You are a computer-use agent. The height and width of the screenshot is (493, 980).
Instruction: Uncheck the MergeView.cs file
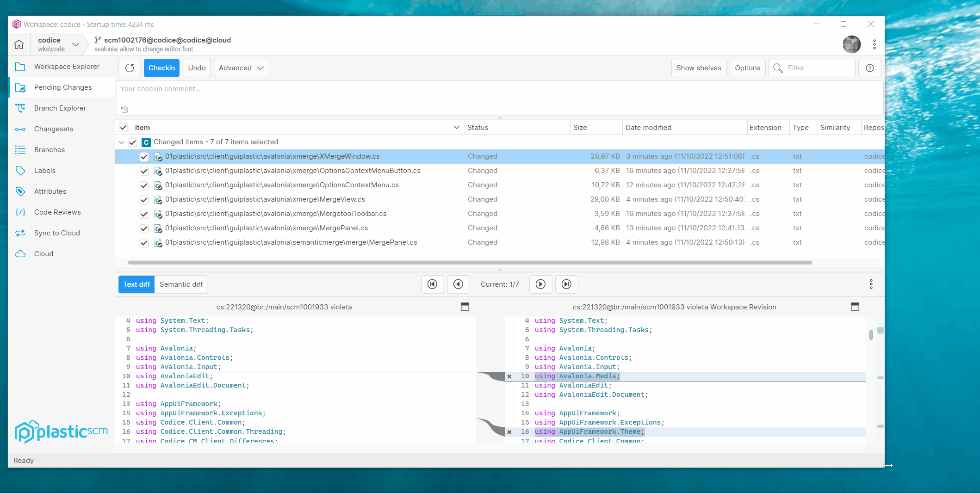point(144,200)
